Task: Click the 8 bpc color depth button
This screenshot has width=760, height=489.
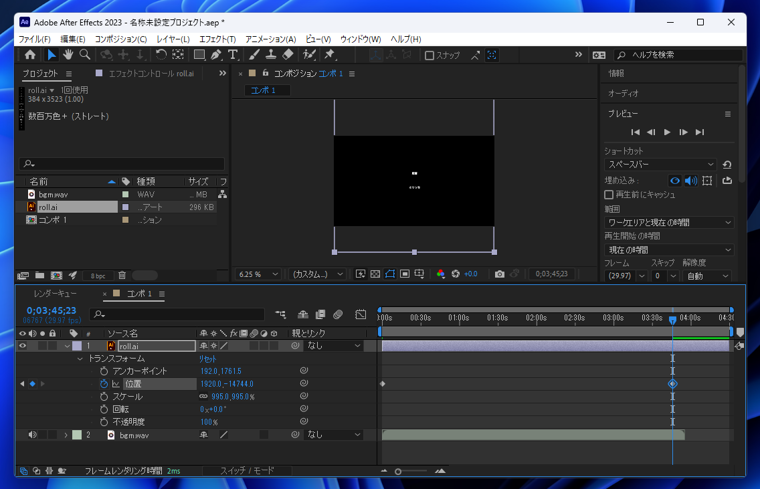Action: point(98,276)
